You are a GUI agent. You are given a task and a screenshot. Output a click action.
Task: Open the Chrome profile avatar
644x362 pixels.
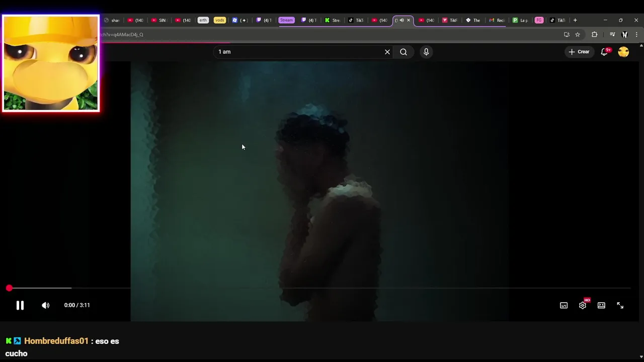coord(625,35)
